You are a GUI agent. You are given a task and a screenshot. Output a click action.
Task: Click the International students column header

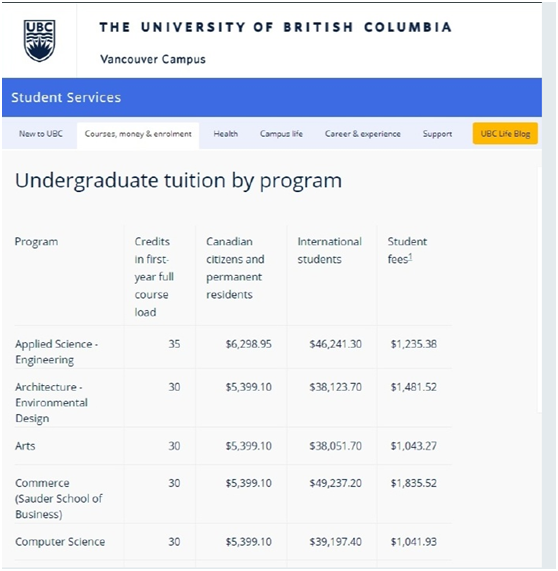(329, 251)
